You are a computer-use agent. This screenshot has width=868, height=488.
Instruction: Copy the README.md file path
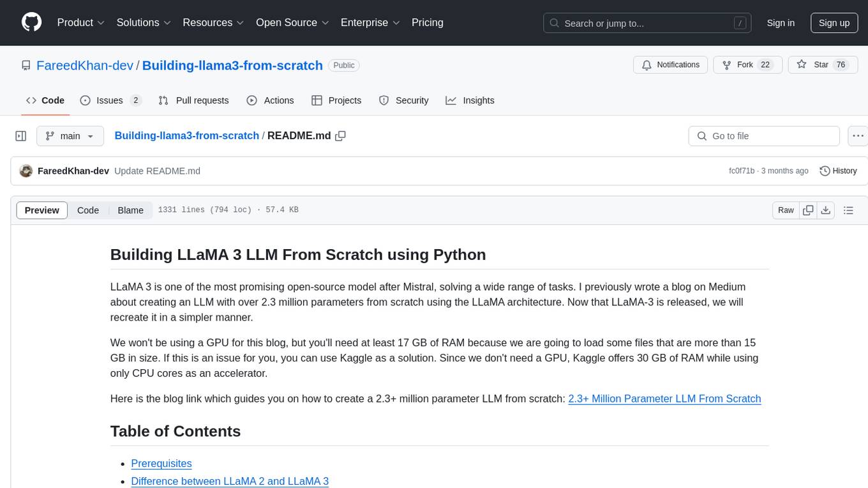coord(340,135)
